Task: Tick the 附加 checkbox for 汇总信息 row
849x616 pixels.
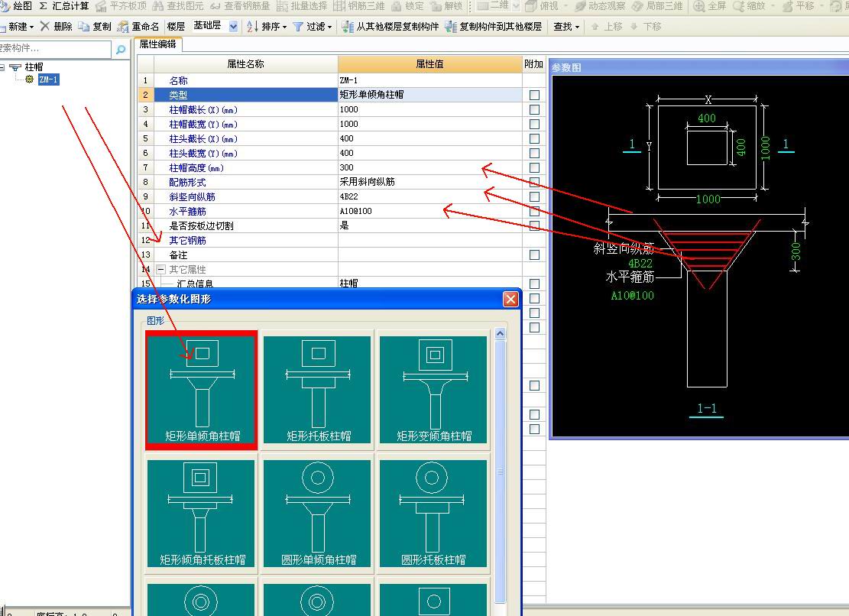Action: click(x=534, y=284)
